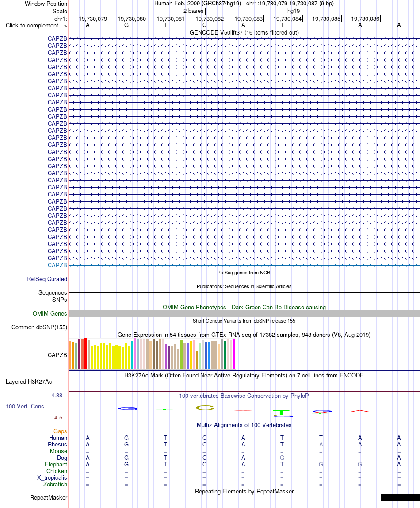420x508 pixels.
Task: Click the dark green bar in GTEx chart
Action: pos(225,355)
